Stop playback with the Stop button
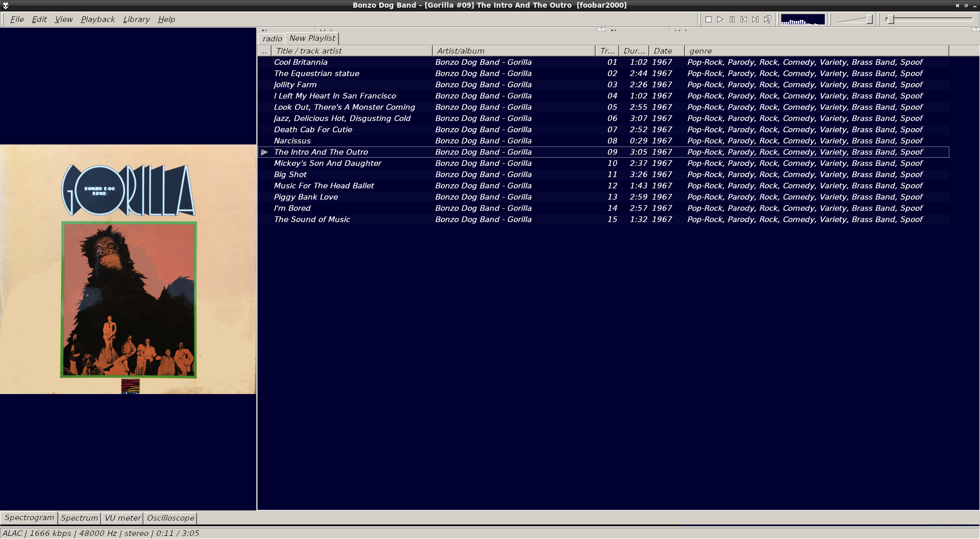Image resolution: width=980 pixels, height=539 pixels. [x=708, y=19]
